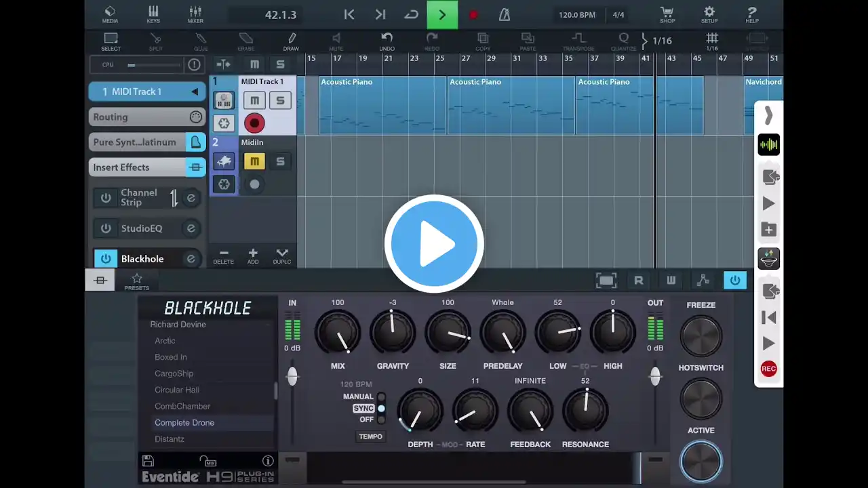Collapse the MIDI Track 1 inspector arrow
This screenshot has height=488, width=868.
195,91
